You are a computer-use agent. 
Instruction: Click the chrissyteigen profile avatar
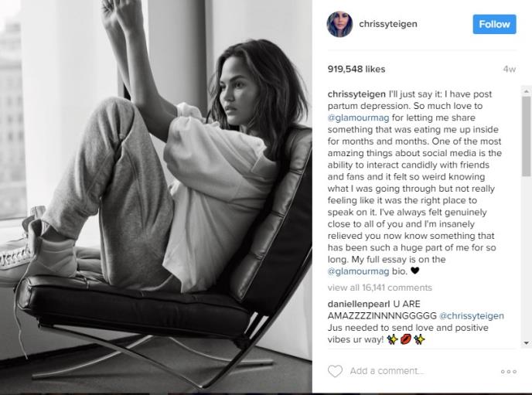339,24
